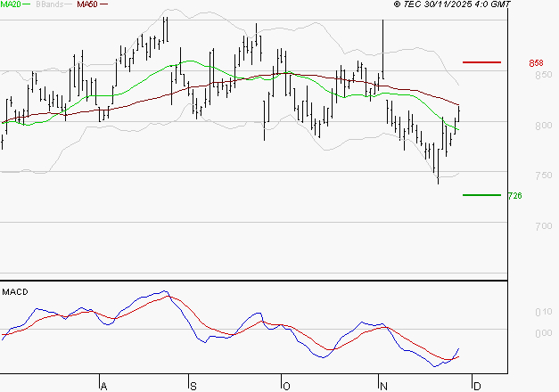559x392 pixels.
Task: Click the 800 price axis label
Action: pos(543,126)
